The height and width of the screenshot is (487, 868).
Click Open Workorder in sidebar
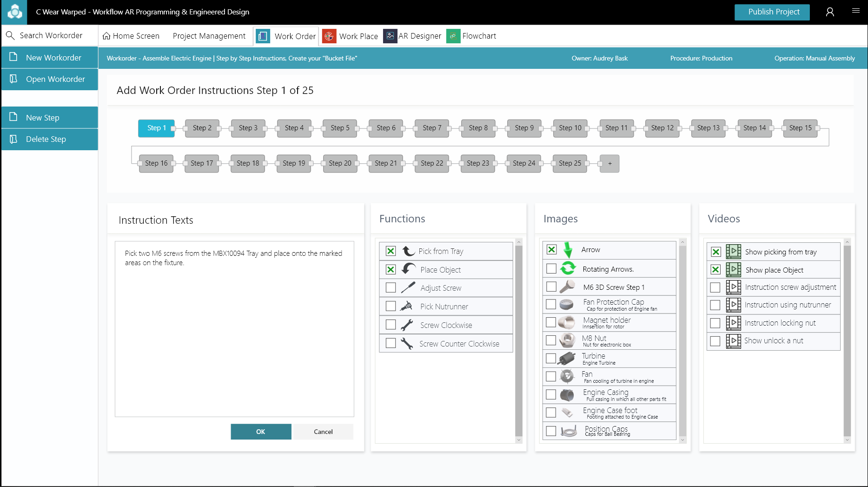click(50, 79)
